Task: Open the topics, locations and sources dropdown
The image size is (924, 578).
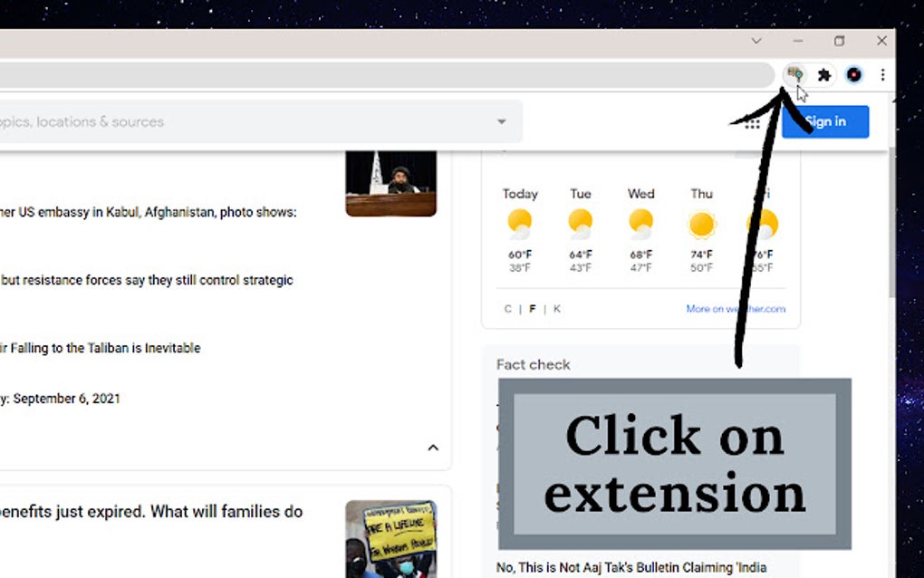Action: click(502, 121)
